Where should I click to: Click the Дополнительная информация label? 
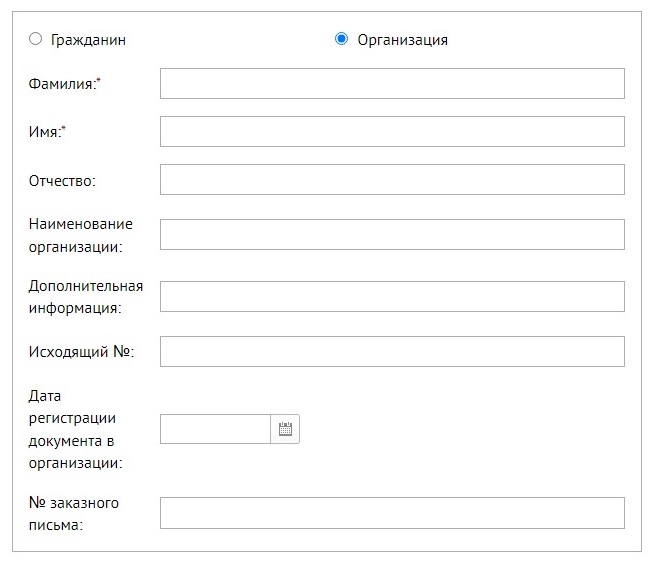pos(85,297)
